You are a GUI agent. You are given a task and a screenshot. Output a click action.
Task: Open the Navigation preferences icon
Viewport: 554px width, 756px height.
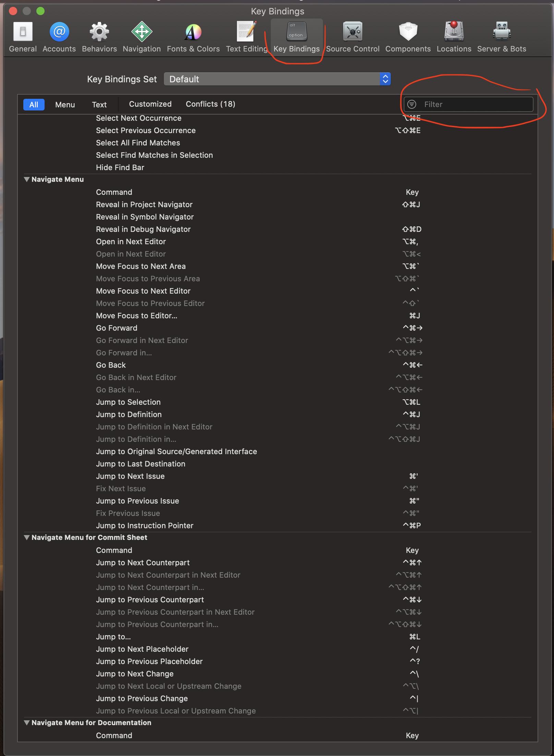[142, 32]
